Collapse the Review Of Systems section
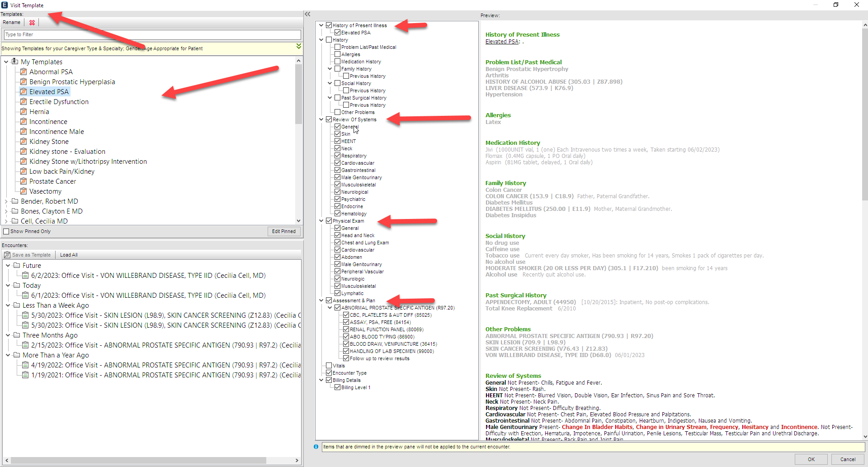The width and height of the screenshot is (868, 467). click(321, 119)
